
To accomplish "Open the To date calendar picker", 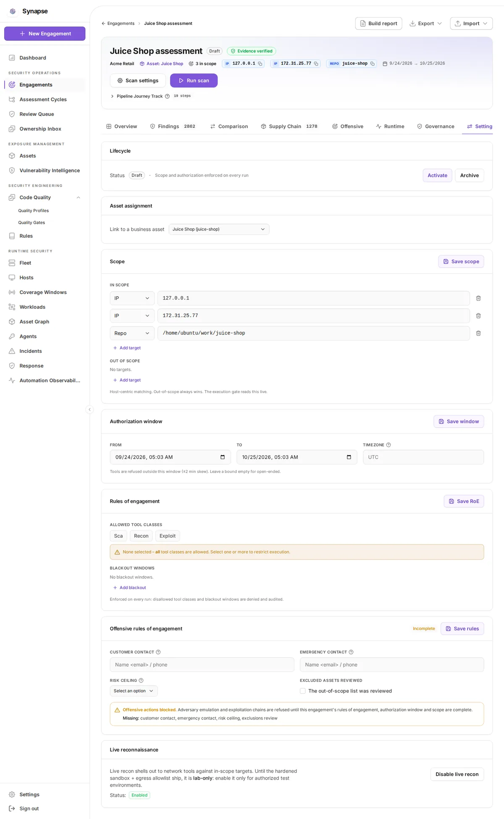I will (x=349, y=457).
